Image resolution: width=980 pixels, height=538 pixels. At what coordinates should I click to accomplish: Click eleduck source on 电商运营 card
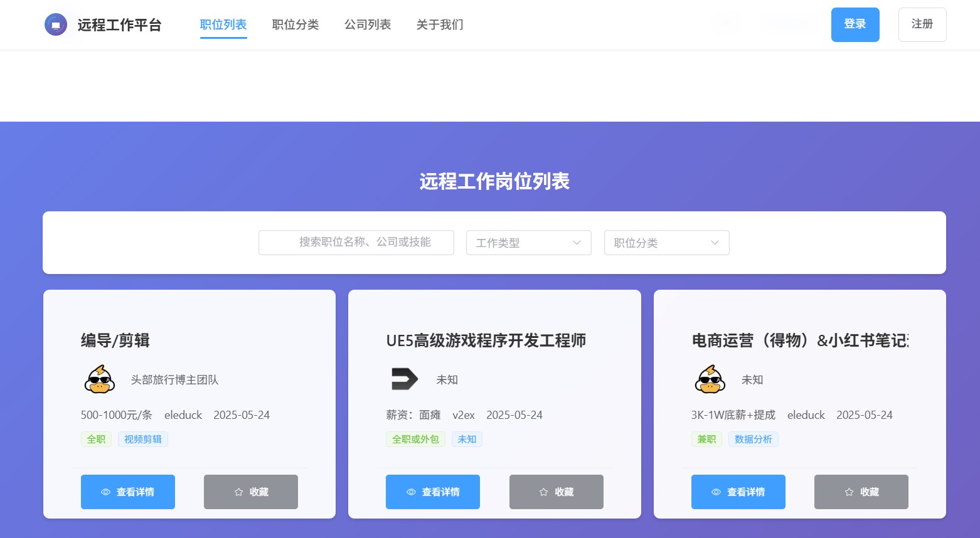[806, 415]
